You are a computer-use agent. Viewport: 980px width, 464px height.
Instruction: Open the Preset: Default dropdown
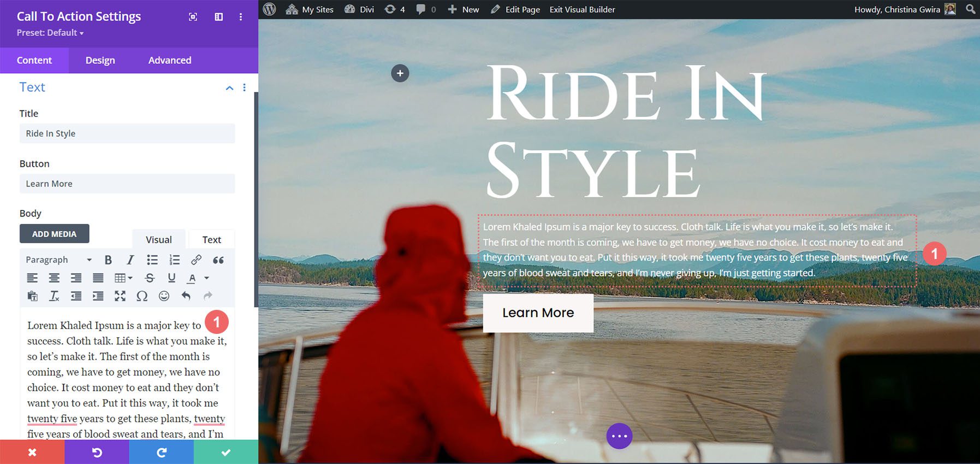[50, 33]
